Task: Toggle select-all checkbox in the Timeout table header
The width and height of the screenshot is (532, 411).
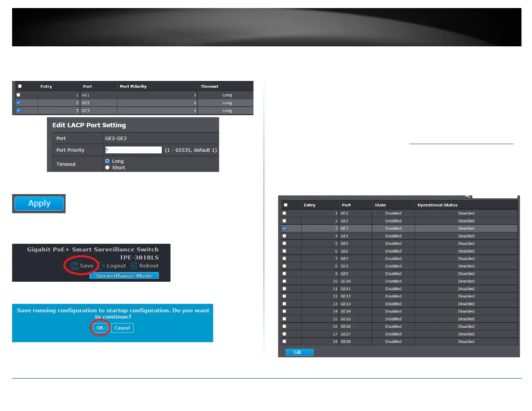Action: [20, 86]
